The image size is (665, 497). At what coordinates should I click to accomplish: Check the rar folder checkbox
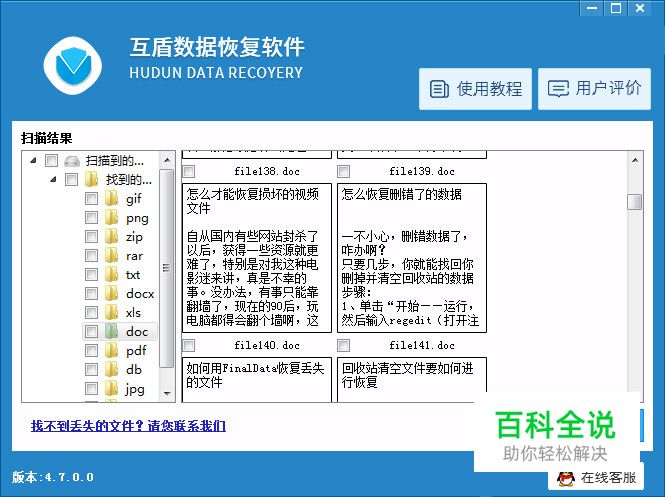coord(91,255)
